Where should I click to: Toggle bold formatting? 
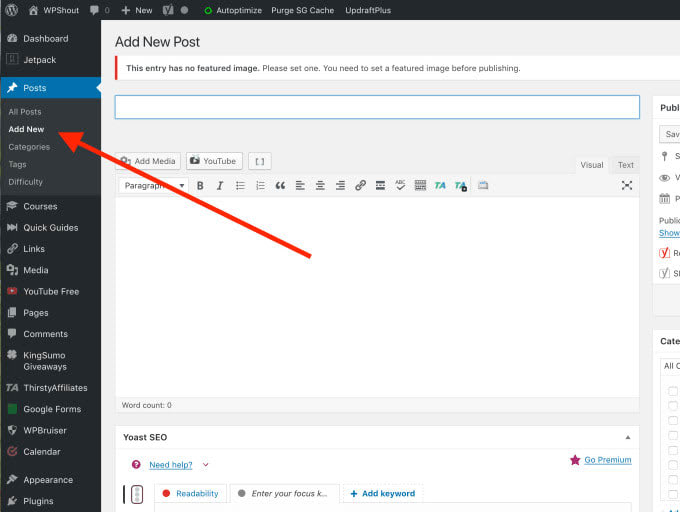200,186
